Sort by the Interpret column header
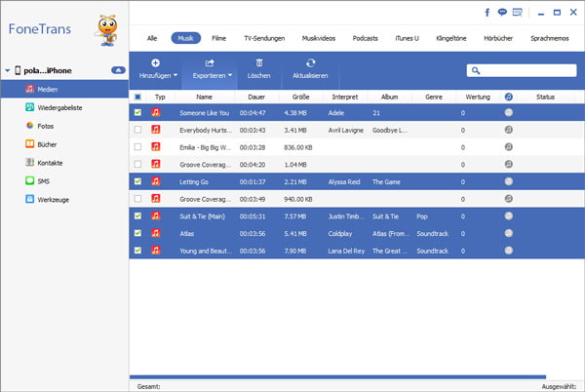The width and height of the screenshot is (585, 392). (345, 97)
